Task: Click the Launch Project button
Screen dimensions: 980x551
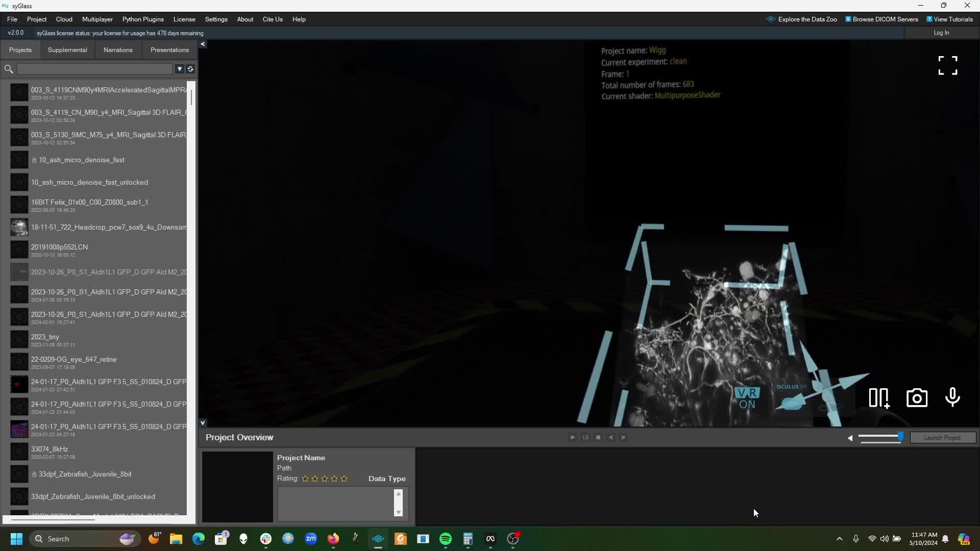Action: [942, 438]
